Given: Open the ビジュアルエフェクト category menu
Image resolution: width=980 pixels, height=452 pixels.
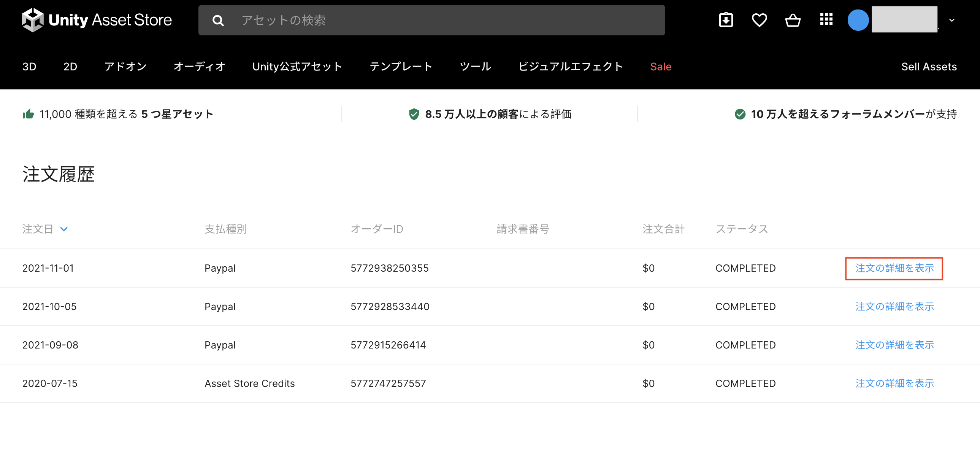Looking at the screenshot, I should pos(570,67).
